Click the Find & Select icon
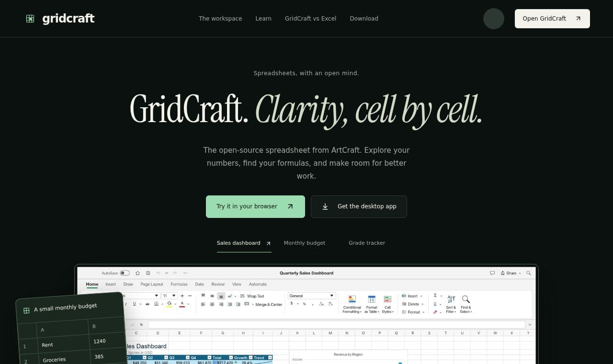Screen dimensions: 613x364 (466, 299)
